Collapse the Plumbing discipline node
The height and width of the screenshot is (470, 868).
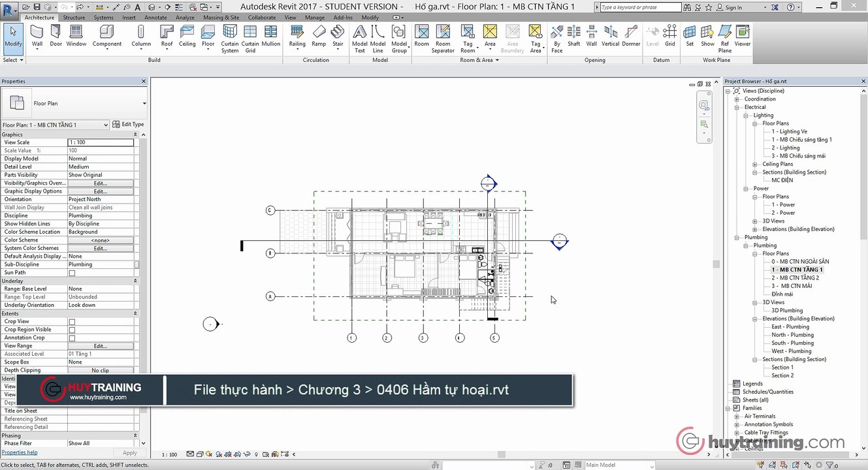click(737, 238)
